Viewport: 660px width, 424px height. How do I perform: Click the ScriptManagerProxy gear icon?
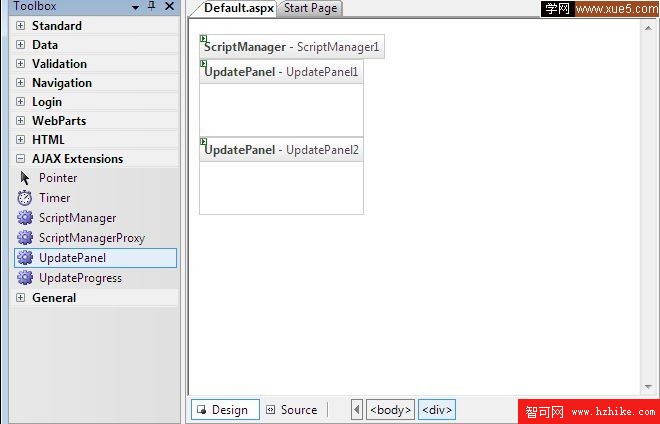coord(25,237)
